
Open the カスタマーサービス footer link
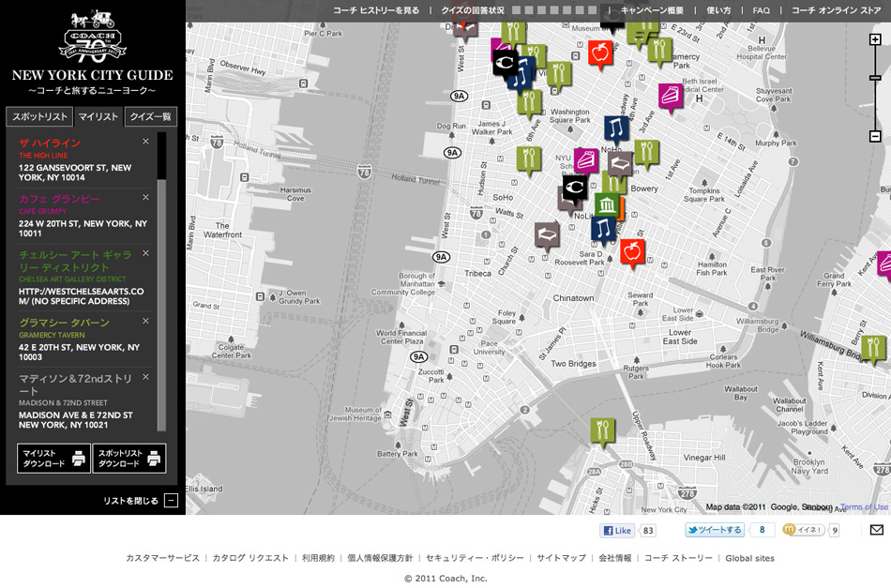coord(162,558)
